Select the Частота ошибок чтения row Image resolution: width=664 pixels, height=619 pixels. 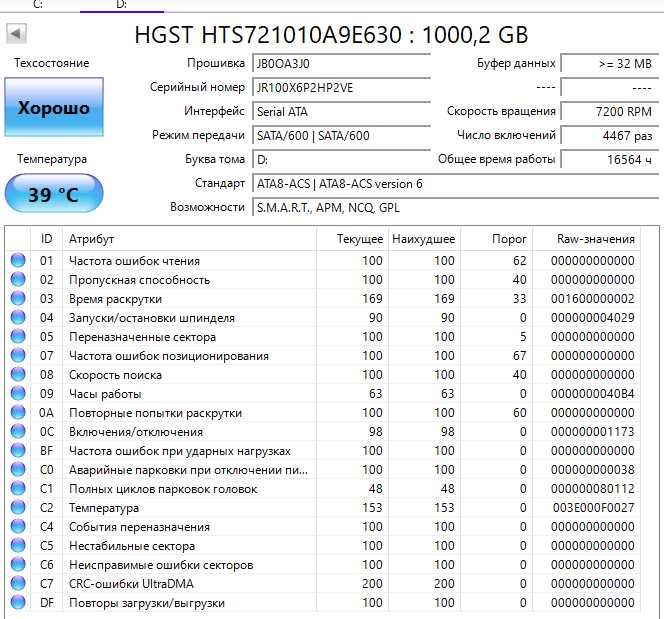tap(323, 260)
